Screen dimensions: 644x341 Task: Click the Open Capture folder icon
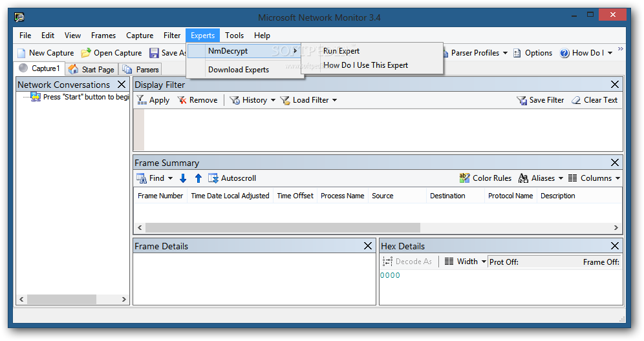point(86,53)
